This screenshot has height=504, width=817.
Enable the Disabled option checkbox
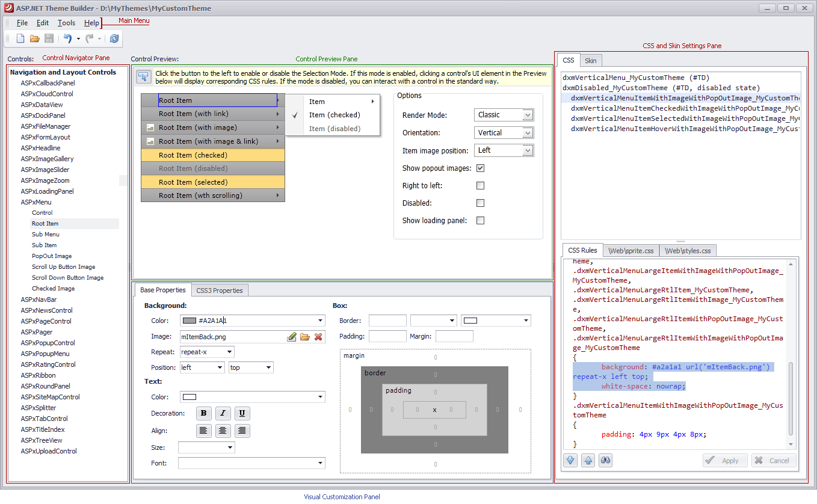click(x=480, y=203)
